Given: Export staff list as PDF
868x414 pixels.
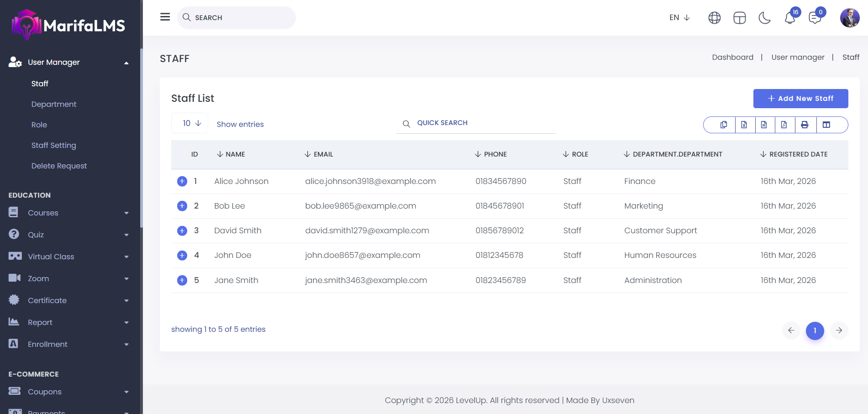Looking at the screenshot, I should click(x=784, y=125).
